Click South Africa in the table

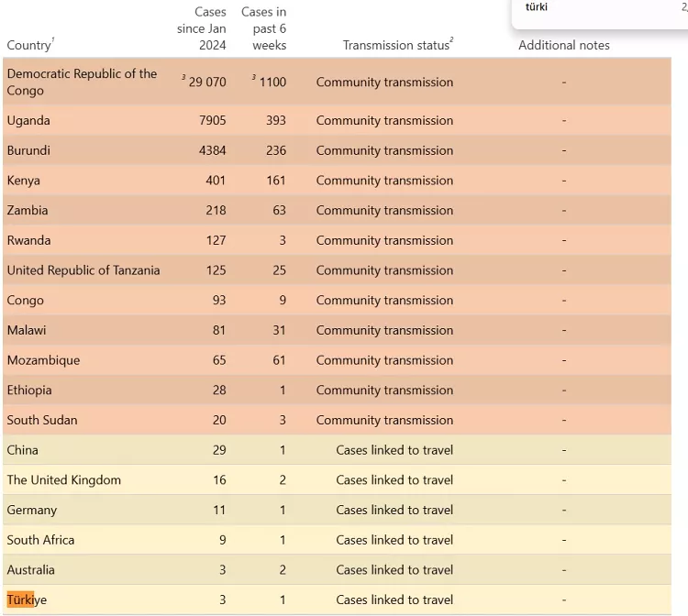coord(41,540)
